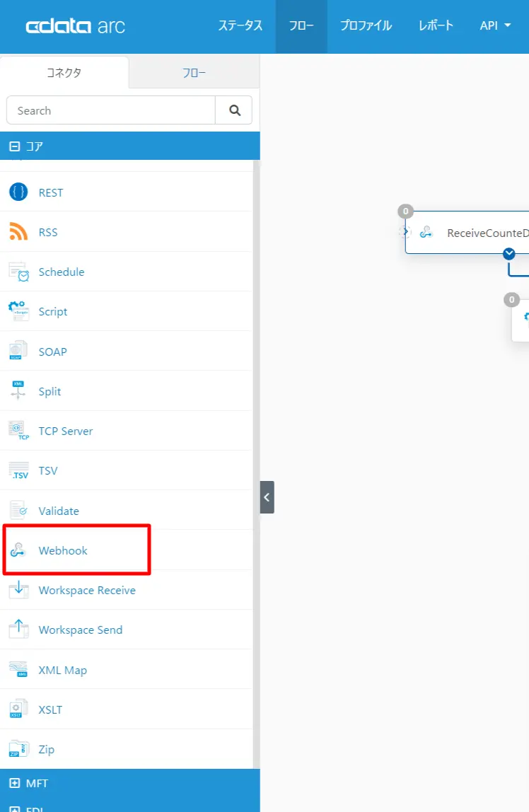Screen dimensions: 529x812
Task: Switch to the フロー sidebar tab
Action: 194,73
